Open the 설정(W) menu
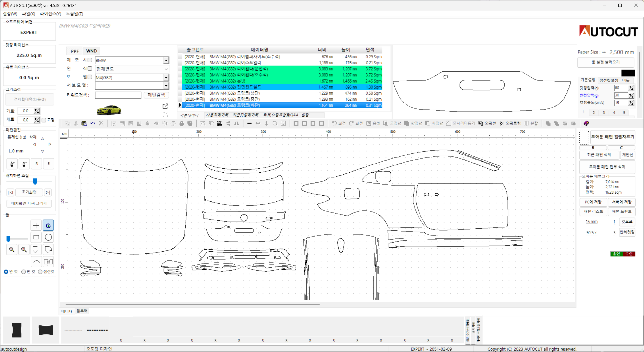This screenshot has height=352, width=644. pos(10,14)
